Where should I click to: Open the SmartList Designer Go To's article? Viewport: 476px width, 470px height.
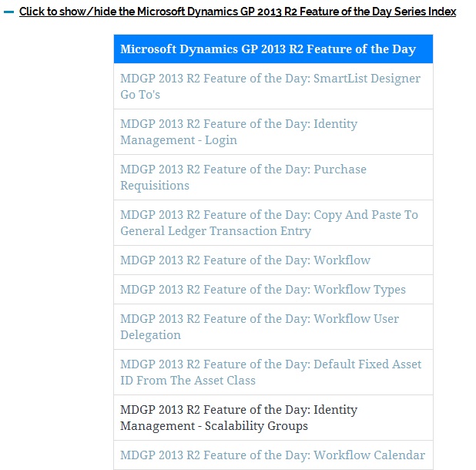pos(270,86)
